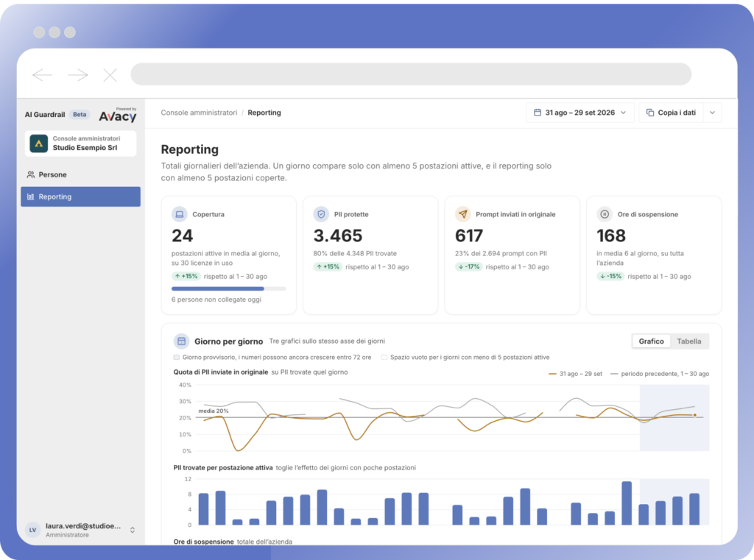Viewport: 754px width, 560px height.
Task: Click the Prompt inviati in originale paper-plane icon
Action: tap(462, 214)
